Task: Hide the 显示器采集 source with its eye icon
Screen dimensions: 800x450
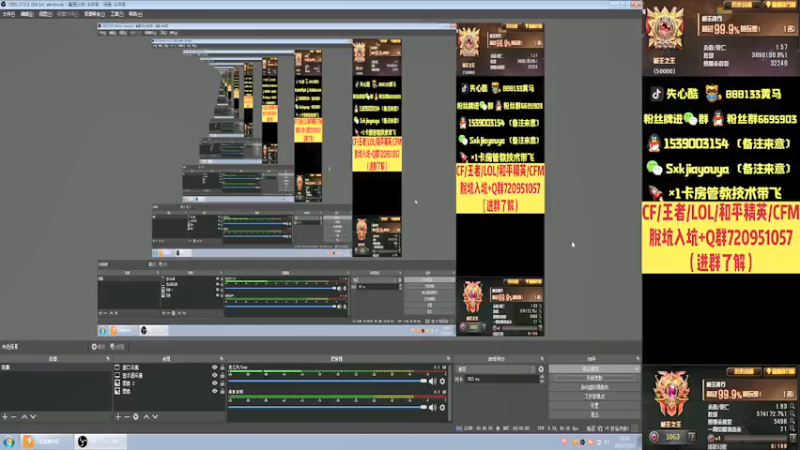Action: [x=214, y=375]
